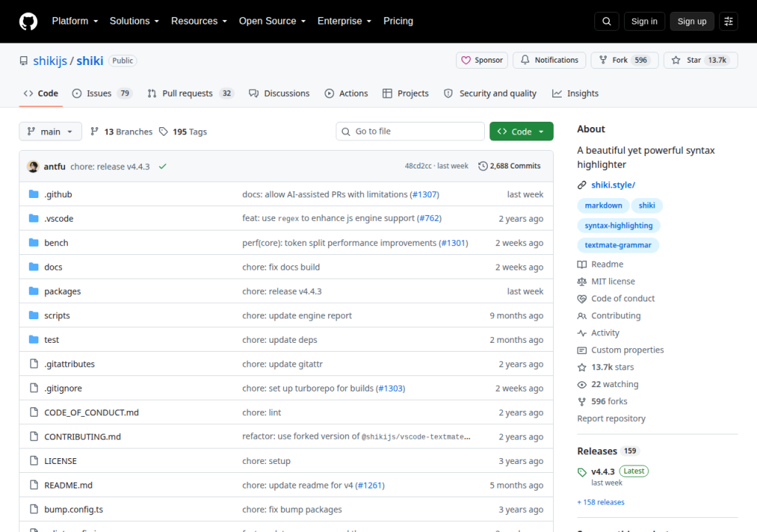The image size is (757, 532).
Task: View the + 158 releases link
Action: click(x=600, y=502)
